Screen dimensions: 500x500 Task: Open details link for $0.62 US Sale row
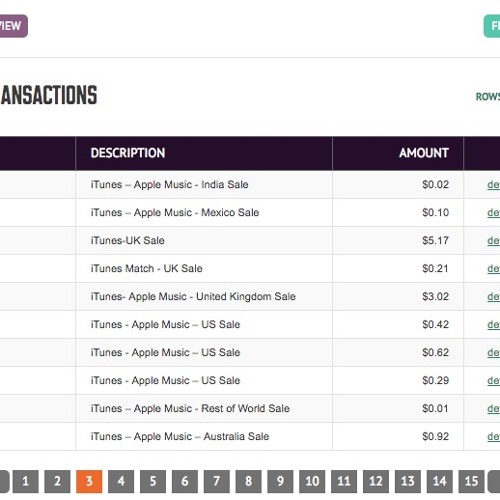494,353
